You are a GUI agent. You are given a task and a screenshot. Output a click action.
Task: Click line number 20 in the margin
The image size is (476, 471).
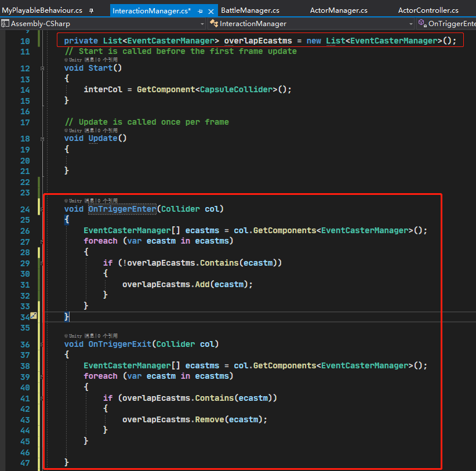coord(25,161)
